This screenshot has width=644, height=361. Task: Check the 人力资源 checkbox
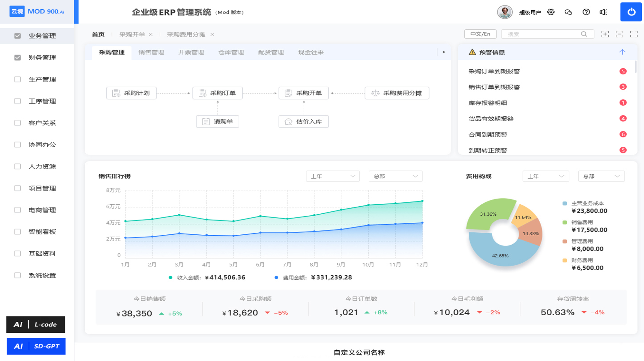pos(18,166)
